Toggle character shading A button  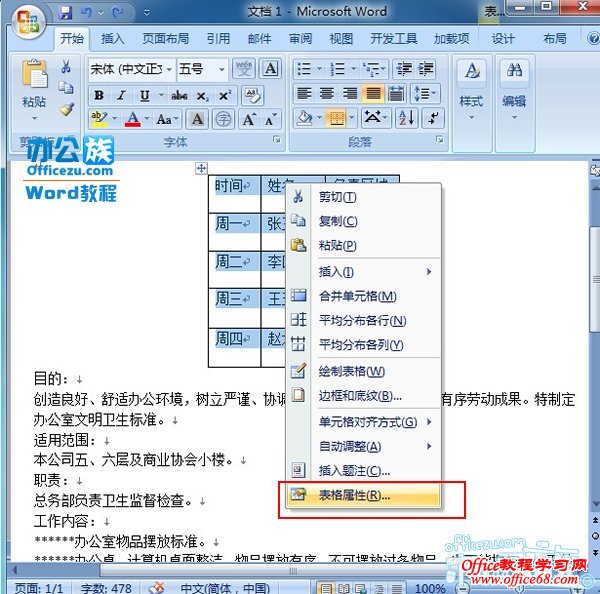(197, 119)
